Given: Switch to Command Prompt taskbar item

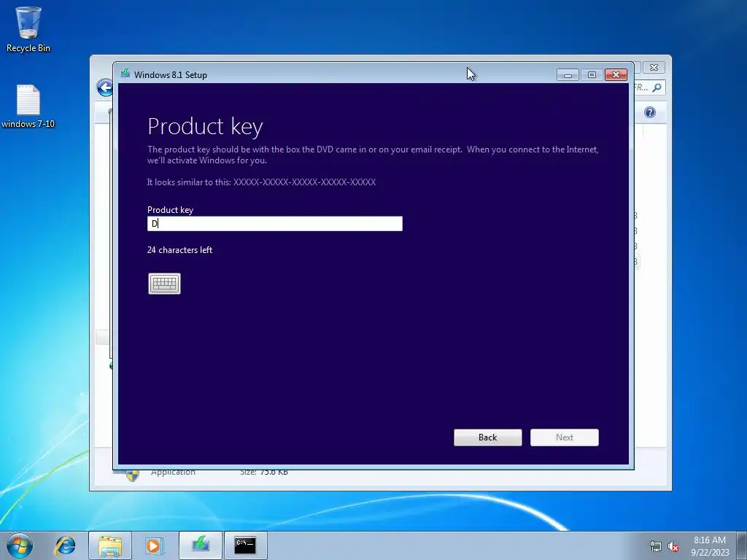Looking at the screenshot, I should click(245, 545).
